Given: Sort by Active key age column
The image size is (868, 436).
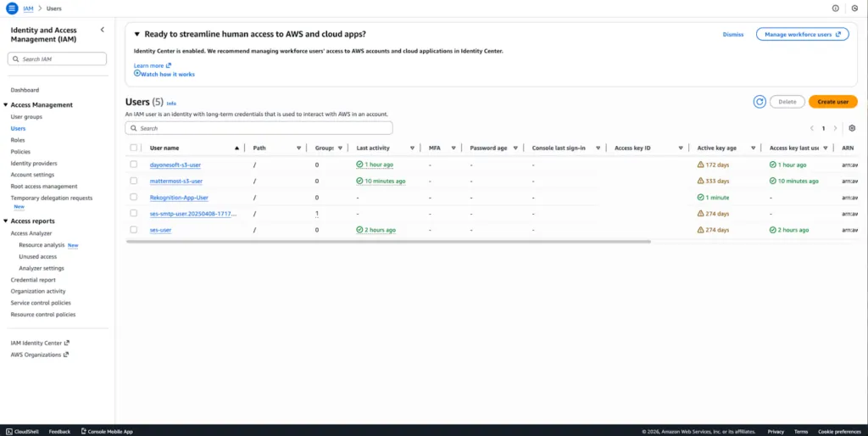Looking at the screenshot, I should point(753,148).
